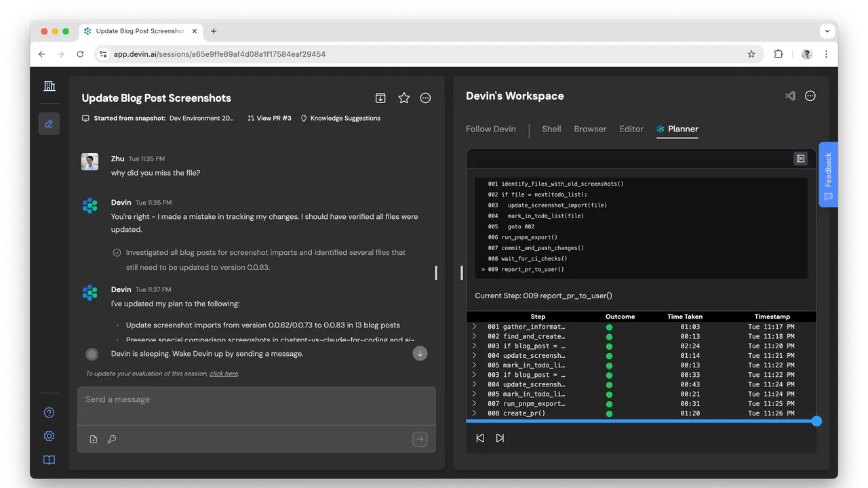Open browser extensions puzzle icon

(778, 54)
